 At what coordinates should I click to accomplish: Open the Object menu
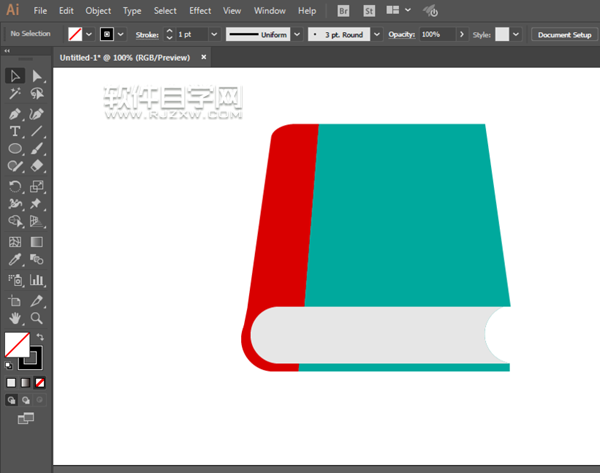tap(98, 10)
